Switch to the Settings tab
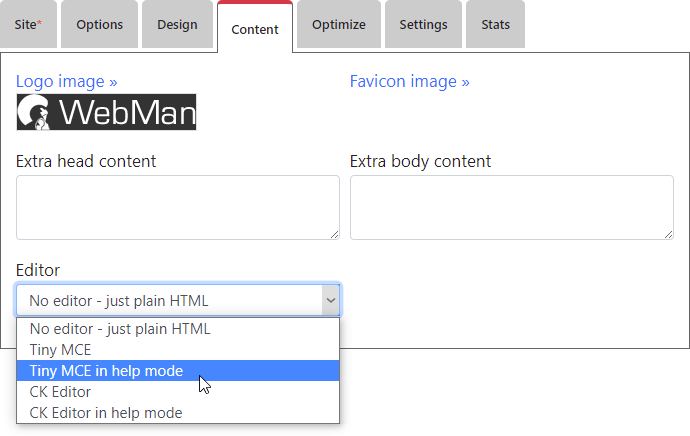The height and width of the screenshot is (436, 690). pyautogui.click(x=423, y=24)
